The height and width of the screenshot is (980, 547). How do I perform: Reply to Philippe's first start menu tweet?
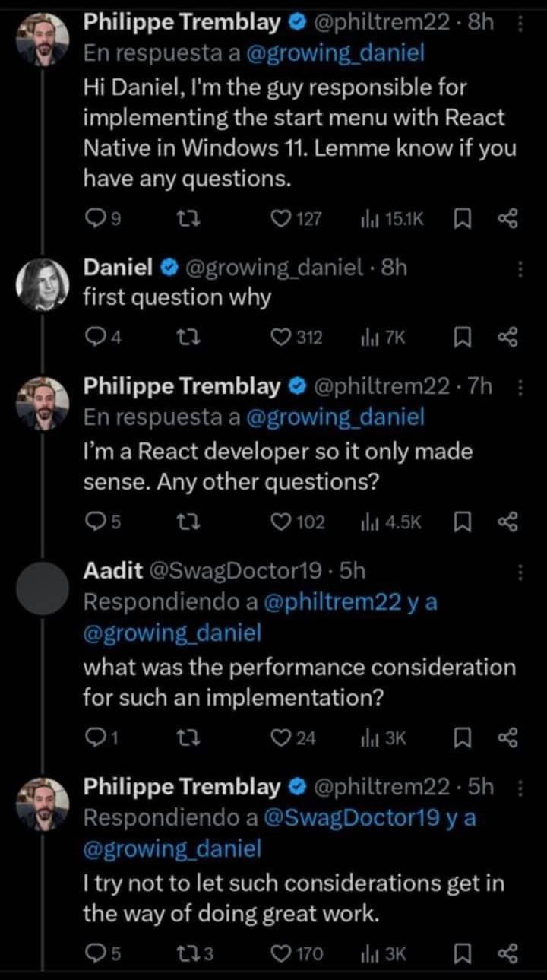click(x=94, y=220)
